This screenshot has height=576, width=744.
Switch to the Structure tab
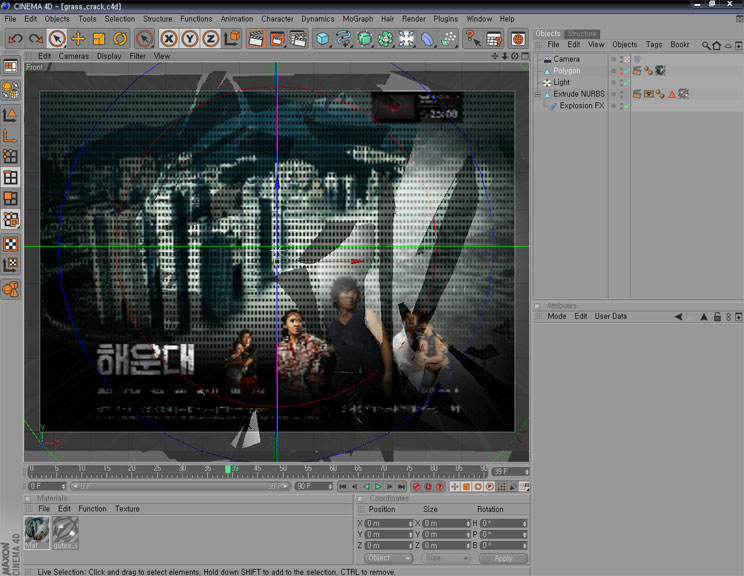point(582,34)
